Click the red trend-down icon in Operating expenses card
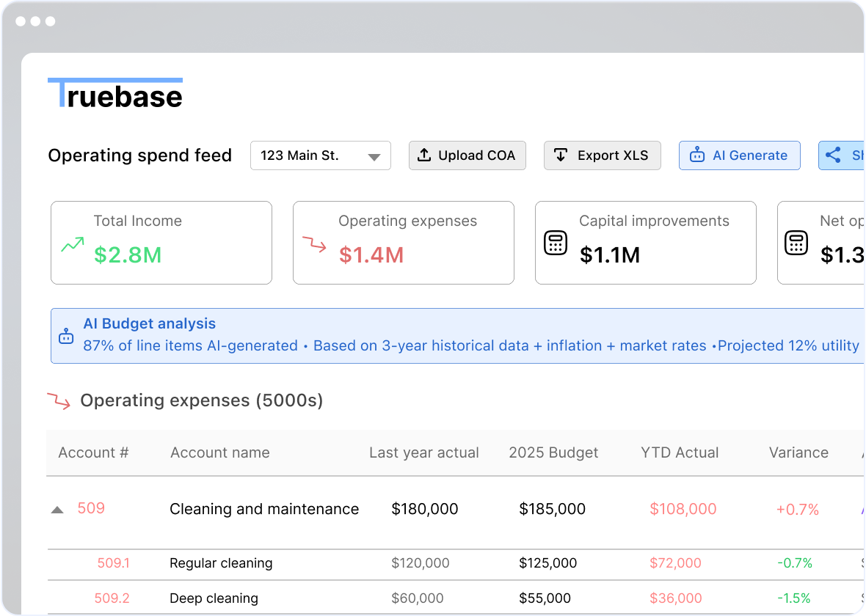Screen dimensions: 866x616 (314, 243)
